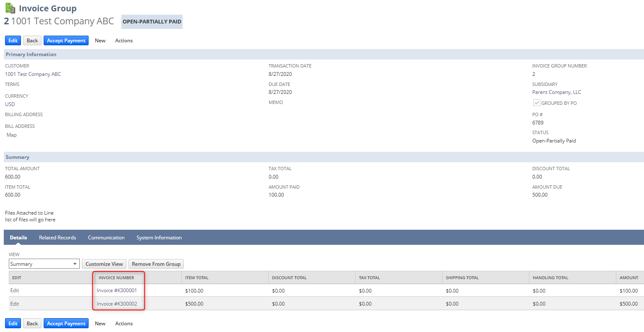Image resolution: width=644 pixels, height=332 pixels.
Task: Expand the top Actions menu
Action: pyautogui.click(x=124, y=41)
